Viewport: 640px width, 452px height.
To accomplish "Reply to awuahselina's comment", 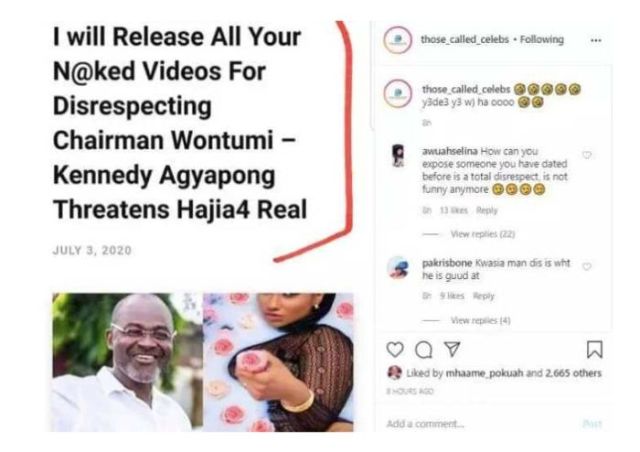I will point(487,211).
